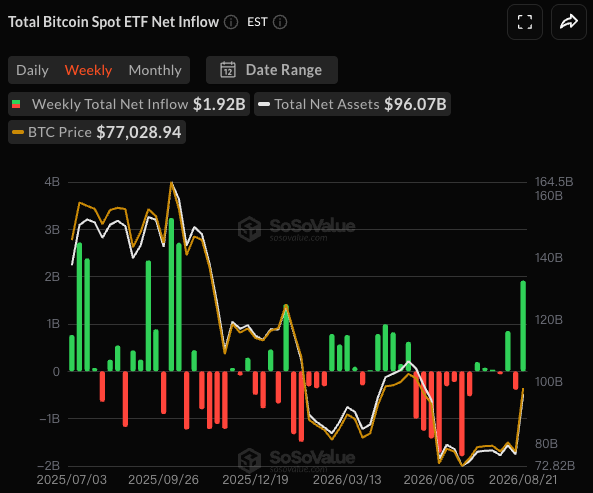The width and height of the screenshot is (593, 493).
Task: Click the $1.92B inflow value
Action: click(x=219, y=104)
